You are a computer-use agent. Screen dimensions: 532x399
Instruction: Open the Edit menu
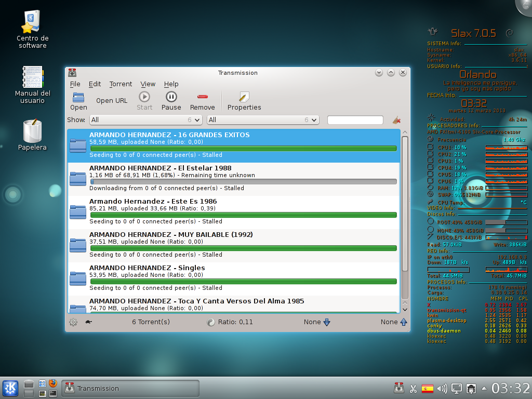click(x=95, y=84)
